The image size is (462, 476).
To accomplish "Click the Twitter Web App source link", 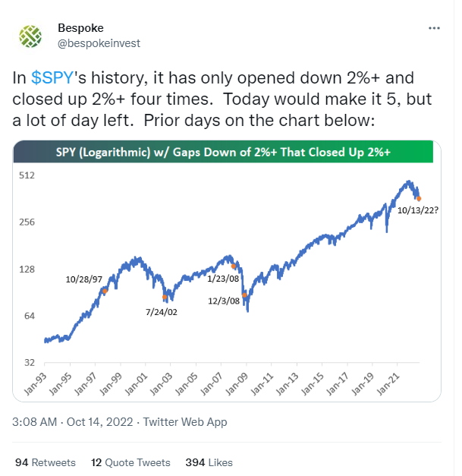I will coord(185,422).
